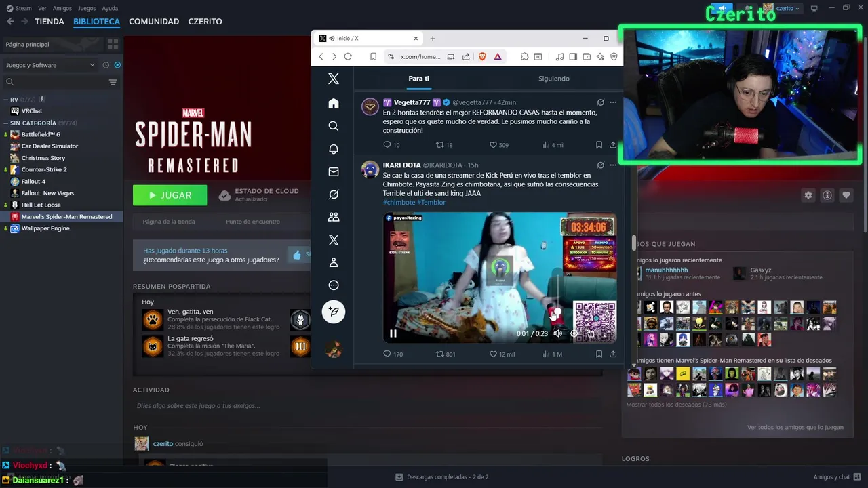
Task: Open Punto de encuentro link
Action: tap(253, 222)
